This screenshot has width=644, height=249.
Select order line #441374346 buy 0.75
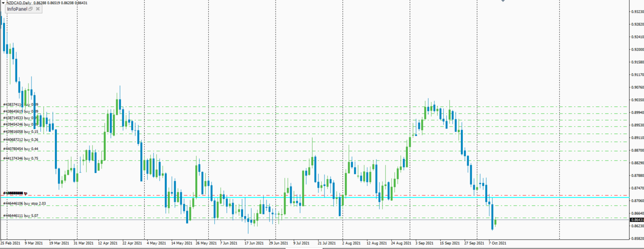point(20,158)
